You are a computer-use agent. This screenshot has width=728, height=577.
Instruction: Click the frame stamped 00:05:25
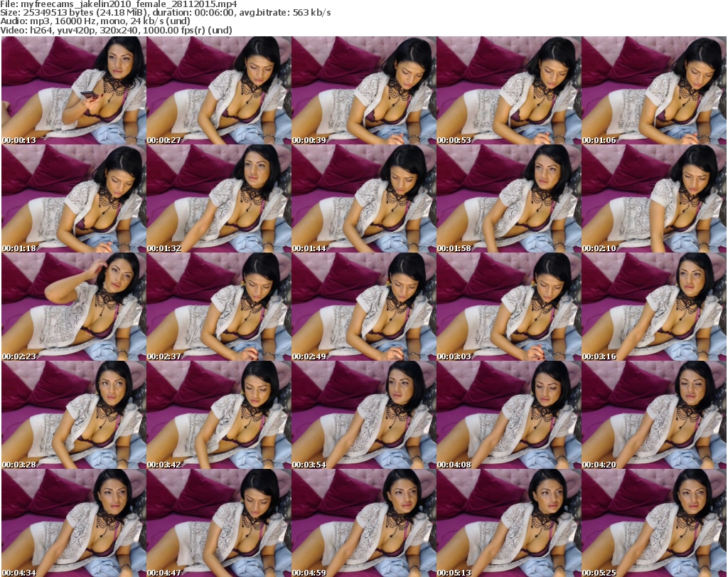tap(654, 523)
